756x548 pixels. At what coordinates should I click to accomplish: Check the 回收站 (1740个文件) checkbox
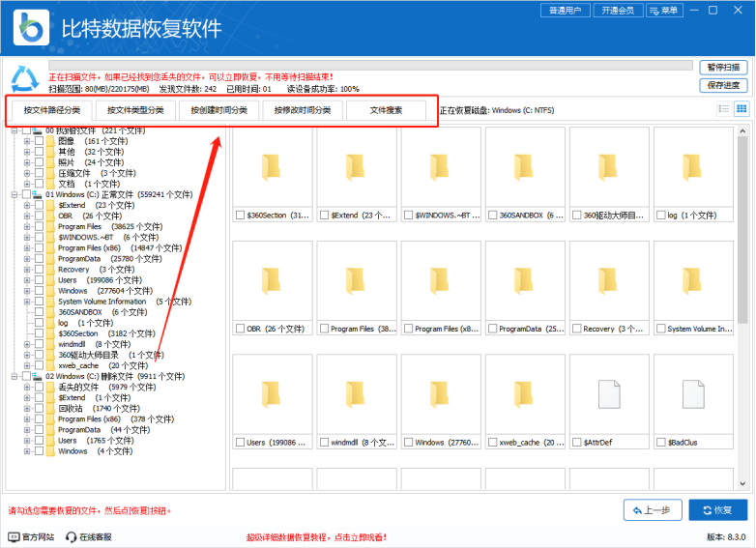(x=39, y=408)
